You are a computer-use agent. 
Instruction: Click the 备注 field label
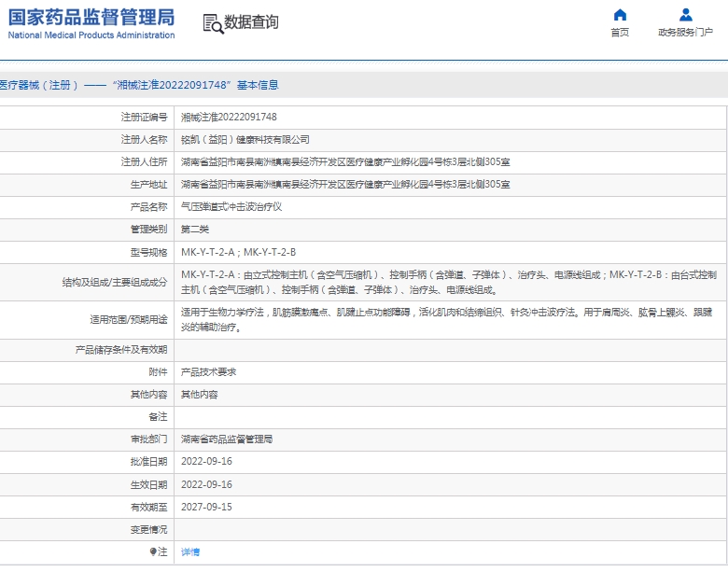click(158, 417)
